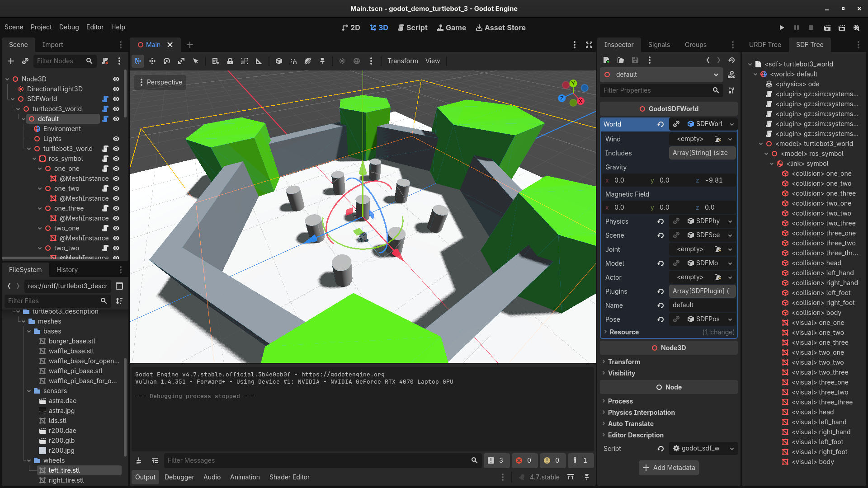Viewport: 868px width, 488px height.
Task: Click the Inspector history icon
Action: coord(731,60)
